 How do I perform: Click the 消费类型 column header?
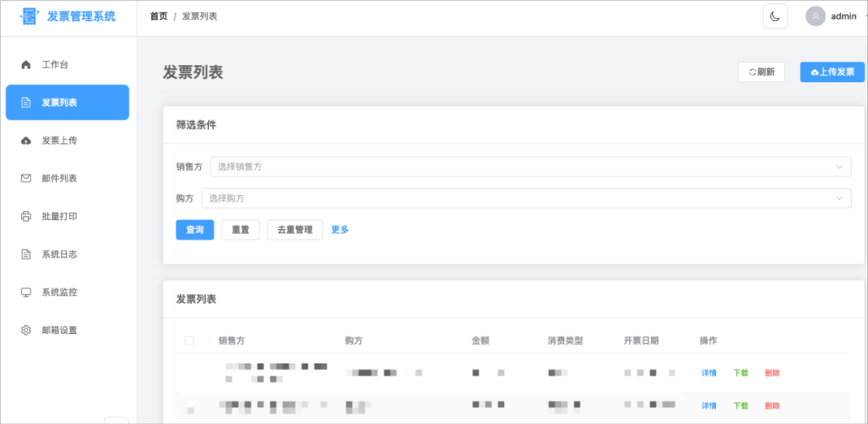coord(565,340)
